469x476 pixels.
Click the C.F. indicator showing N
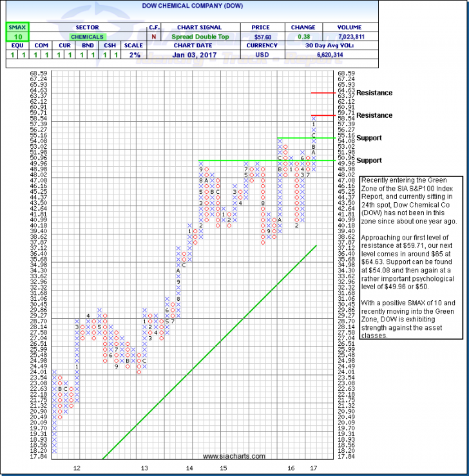point(155,37)
